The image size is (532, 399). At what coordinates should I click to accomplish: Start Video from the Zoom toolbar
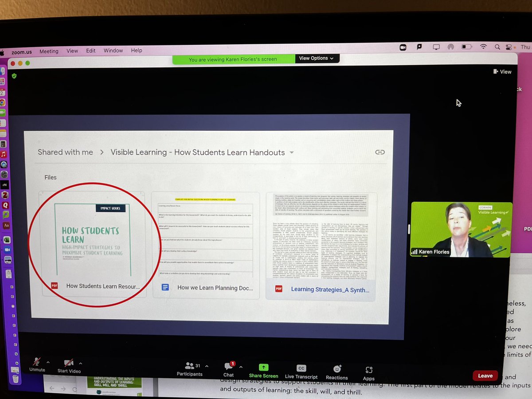69,366
